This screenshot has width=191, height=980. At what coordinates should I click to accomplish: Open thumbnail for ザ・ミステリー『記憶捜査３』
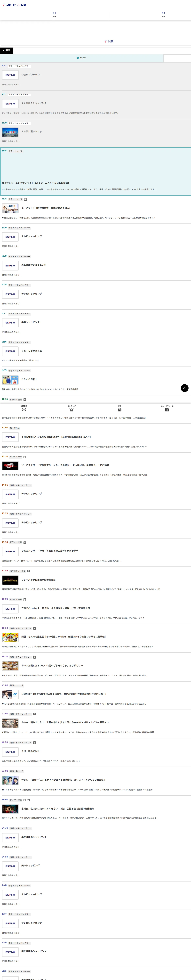coord(10,465)
